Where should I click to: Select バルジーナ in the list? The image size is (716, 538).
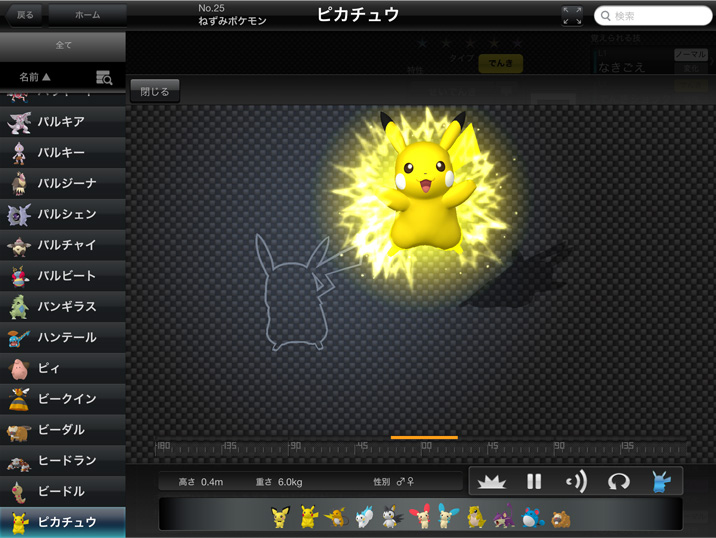pyautogui.click(x=63, y=184)
